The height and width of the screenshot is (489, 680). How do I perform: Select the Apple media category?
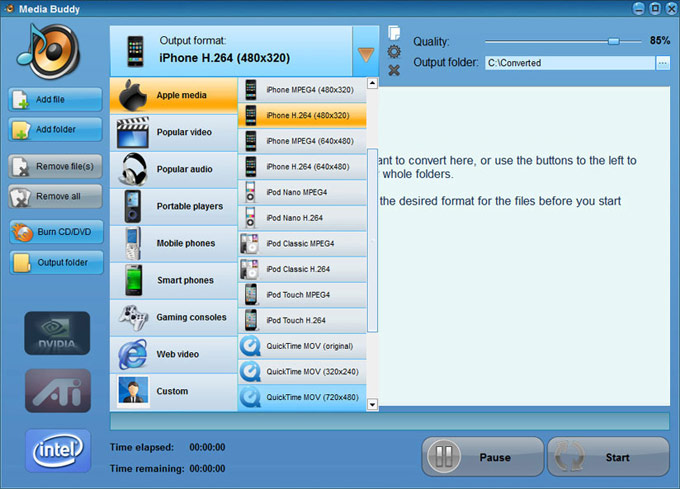tap(173, 95)
